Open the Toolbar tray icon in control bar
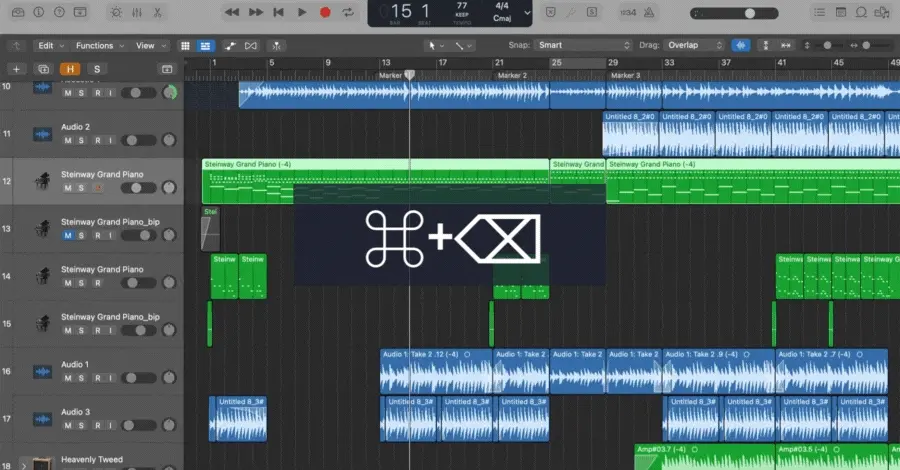The width and height of the screenshot is (900, 470). tap(80, 12)
